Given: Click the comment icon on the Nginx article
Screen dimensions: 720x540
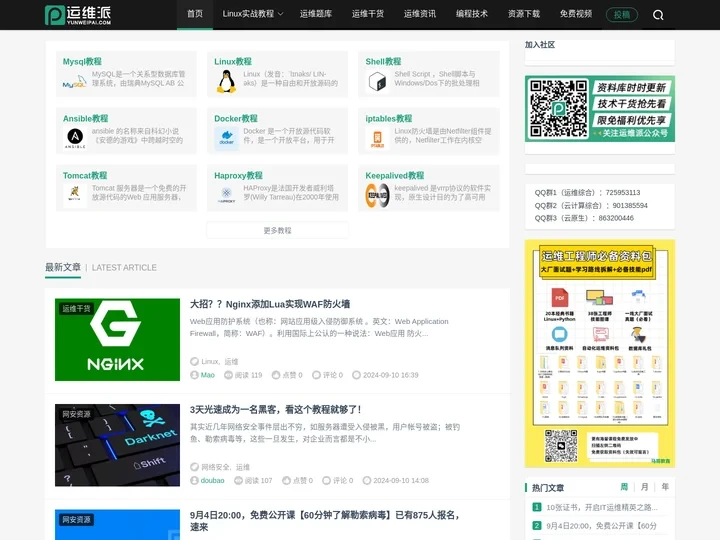Looking at the screenshot, I should coord(316,375).
